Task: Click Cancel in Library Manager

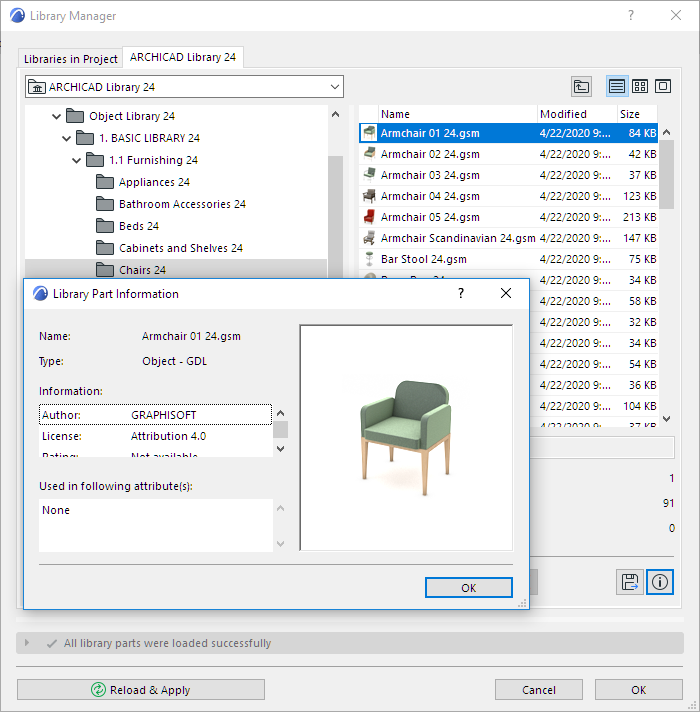Action: point(539,690)
